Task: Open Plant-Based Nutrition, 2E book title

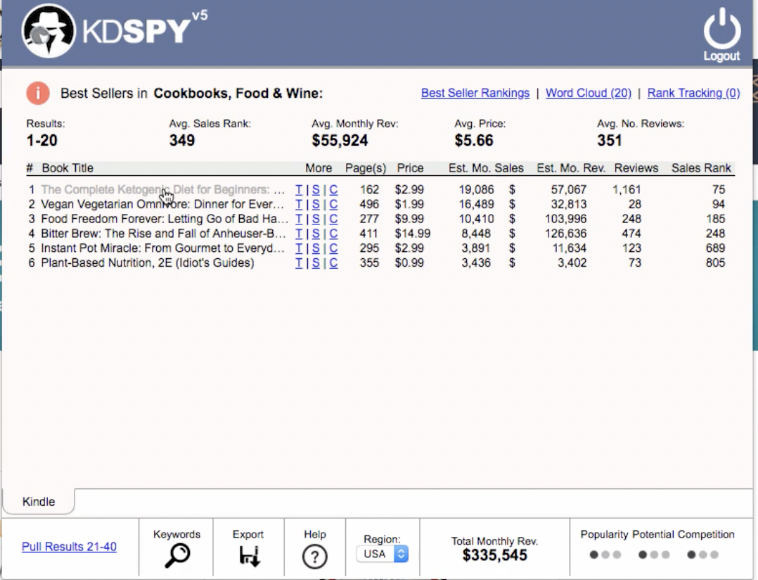Action: (x=147, y=262)
